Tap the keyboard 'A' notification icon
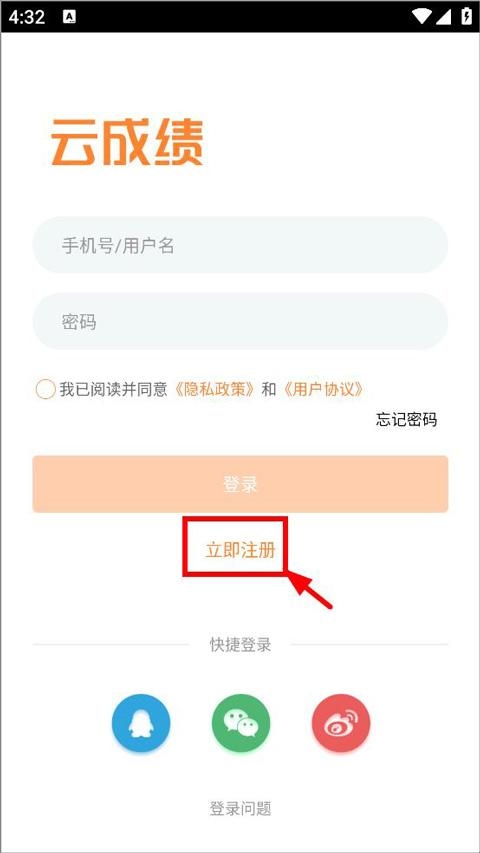The image size is (480, 853). (x=69, y=17)
